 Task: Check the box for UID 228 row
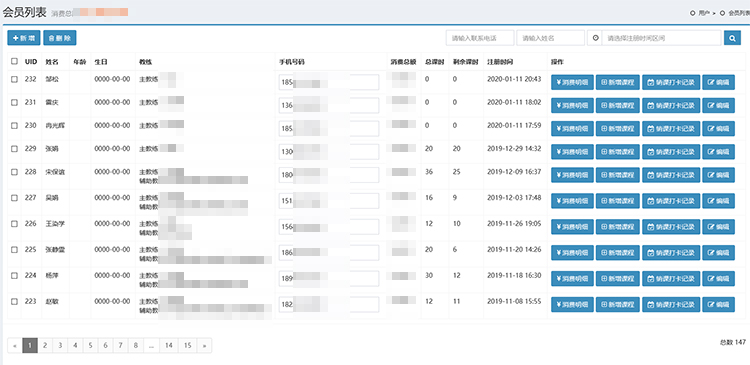click(14, 172)
